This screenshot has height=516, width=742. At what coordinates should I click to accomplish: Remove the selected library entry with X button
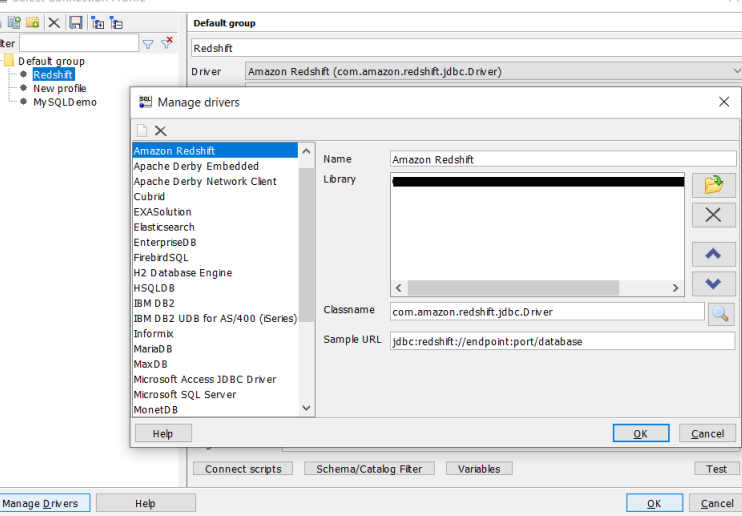coord(713,215)
